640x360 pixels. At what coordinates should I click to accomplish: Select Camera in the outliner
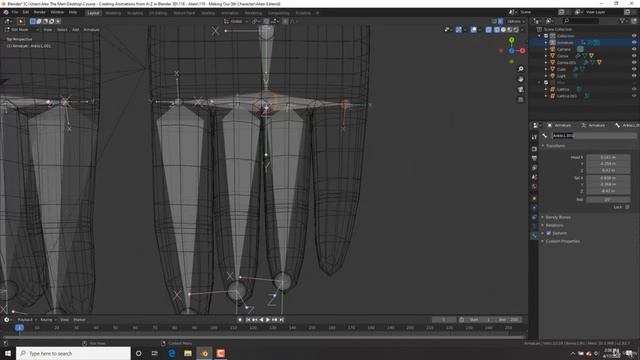[x=564, y=49]
